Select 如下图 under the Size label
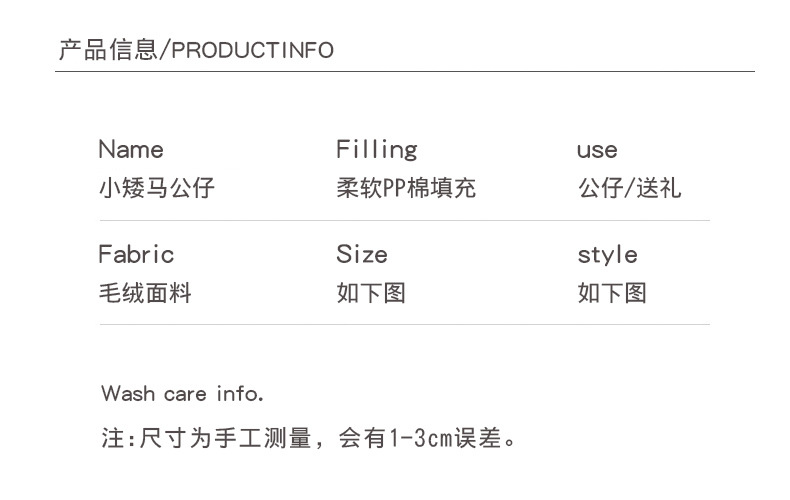Screen dimensions: 790x500 [371, 292]
